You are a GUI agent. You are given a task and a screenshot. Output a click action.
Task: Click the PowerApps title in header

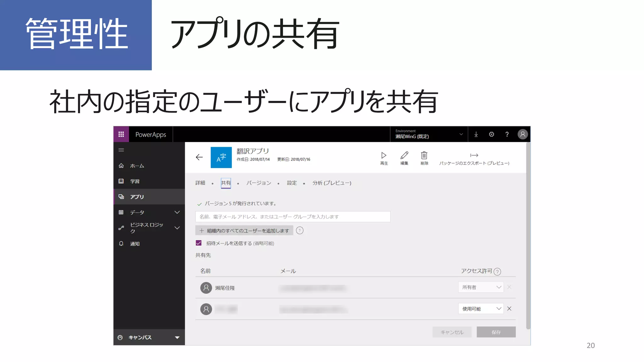(x=151, y=134)
